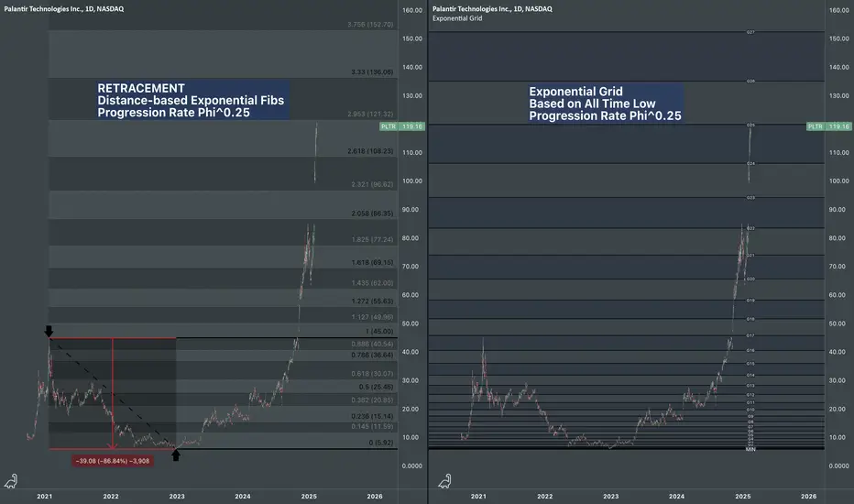854x504 pixels.
Task: Select the RETRACEMENT annotation text box
Action: coord(191,100)
